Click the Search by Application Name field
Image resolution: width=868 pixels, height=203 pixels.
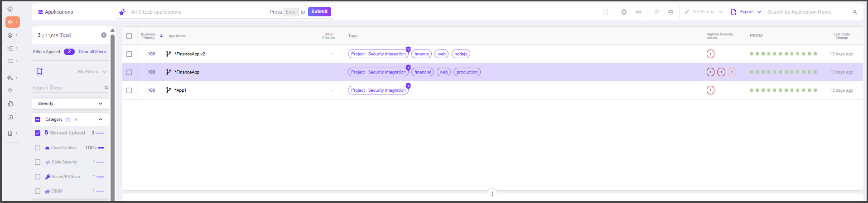809,12
